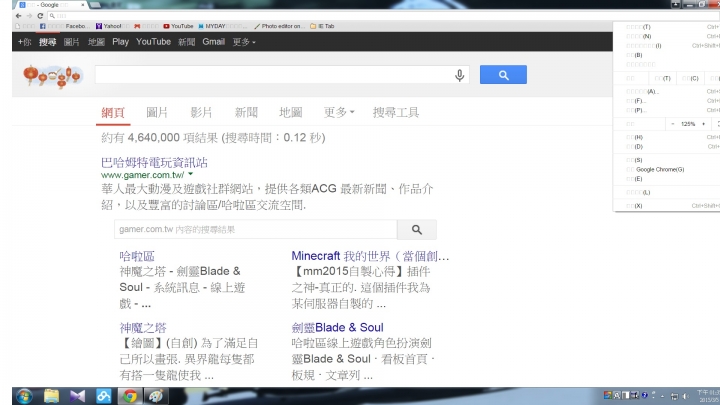Image resolution: width=720 pixels, height=405 pixels.
Task: Open 圖片 in the Google black bar
Action: [71, 42]
